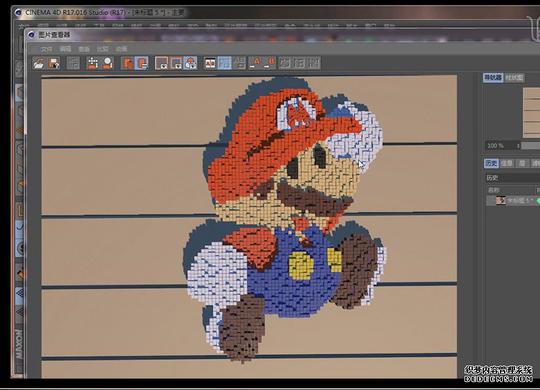540x390 pixels.
Task: Toggle the highlighted blue grid toolbar icon
Action: (225, 63)
